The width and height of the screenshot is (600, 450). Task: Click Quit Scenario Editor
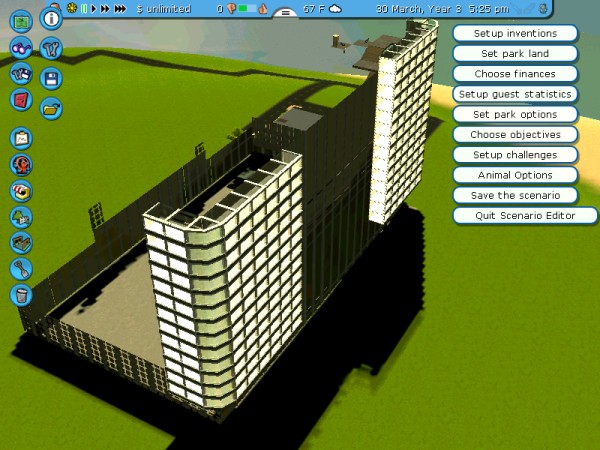tap(525, 216)
